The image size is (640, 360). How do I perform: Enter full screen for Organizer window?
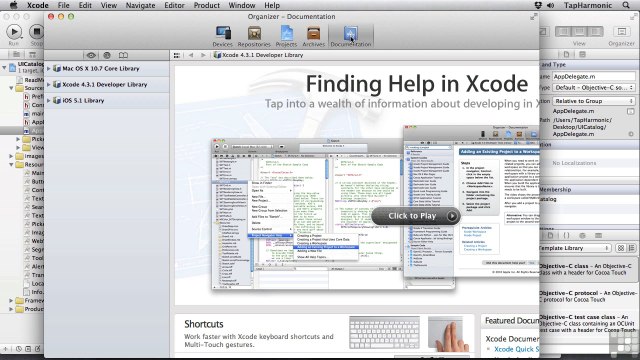(533, 17)
